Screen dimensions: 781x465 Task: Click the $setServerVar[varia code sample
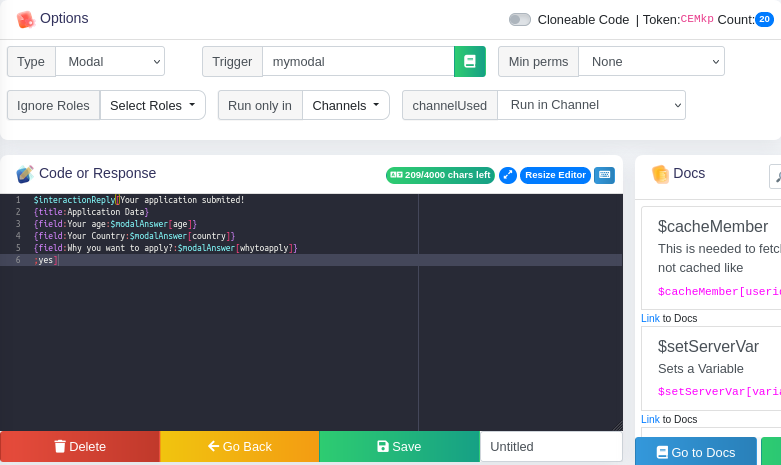coord(719,392)
